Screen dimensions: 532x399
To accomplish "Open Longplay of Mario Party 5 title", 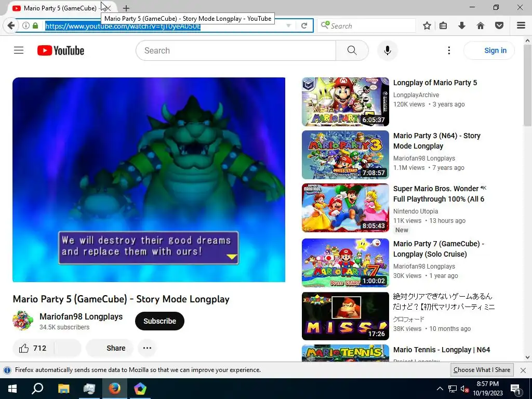I will point(435,83).
